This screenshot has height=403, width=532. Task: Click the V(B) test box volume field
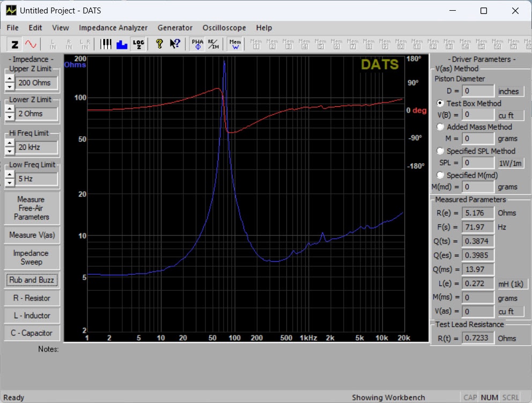point(478,115)
